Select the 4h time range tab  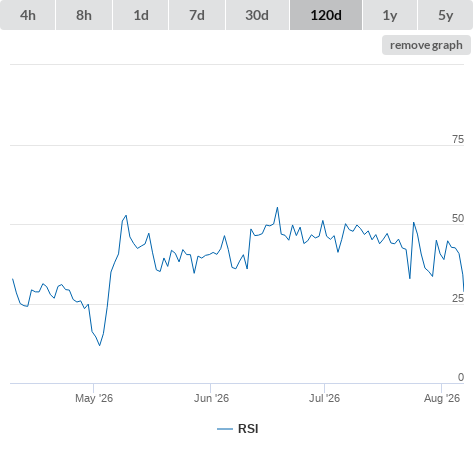click(x=28, y=15)
